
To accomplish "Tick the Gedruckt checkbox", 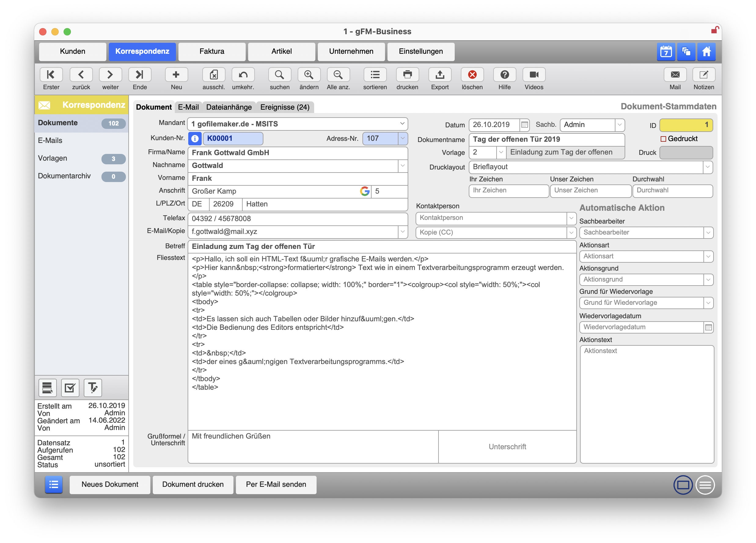I will coord(663,139).
